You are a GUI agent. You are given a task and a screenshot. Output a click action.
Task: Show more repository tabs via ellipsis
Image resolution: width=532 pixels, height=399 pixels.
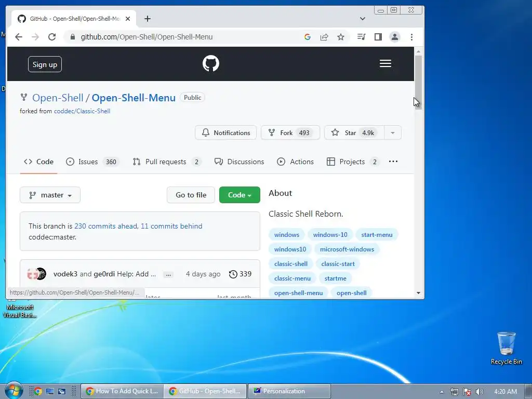(x=393, y=162)
